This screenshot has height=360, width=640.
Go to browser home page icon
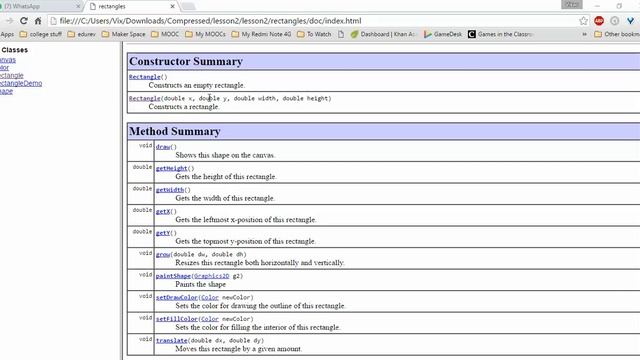pos(38,21)
